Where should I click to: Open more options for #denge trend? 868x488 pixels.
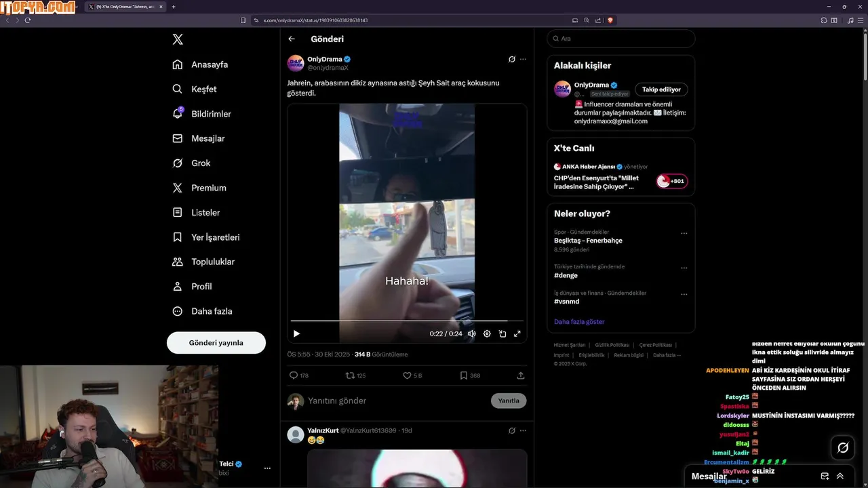pos(684,268)
